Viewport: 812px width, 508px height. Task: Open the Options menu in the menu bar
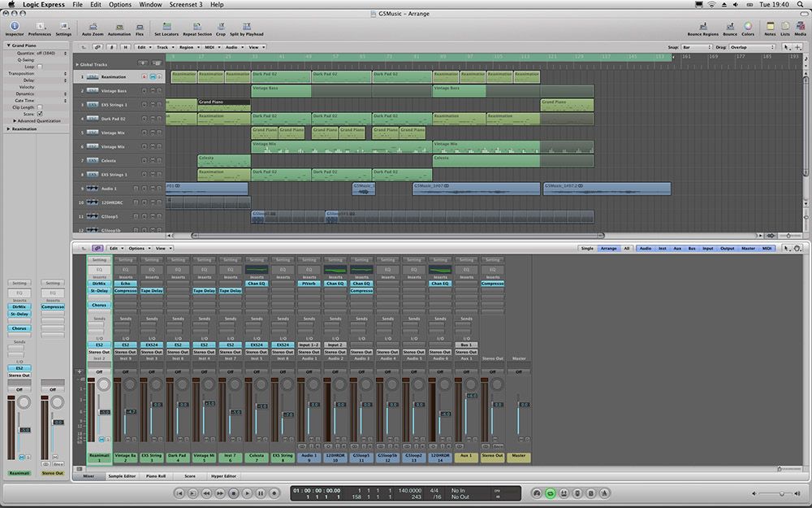tap(119, 5)
